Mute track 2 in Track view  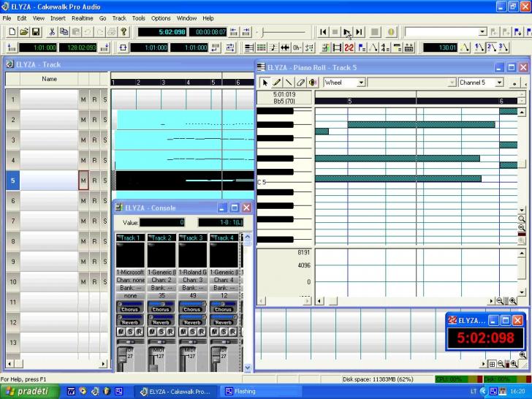[83, 120]
